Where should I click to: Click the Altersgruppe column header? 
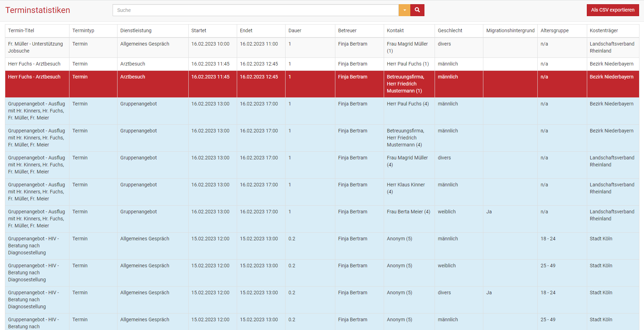(555, 30)
